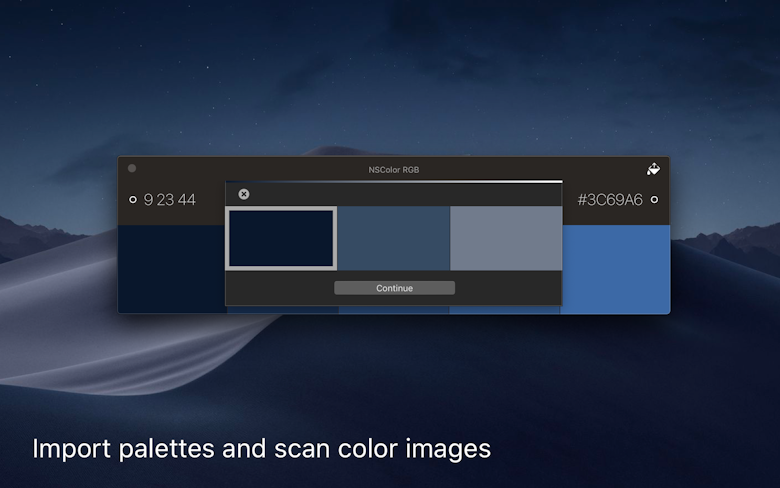Click the hex value #3C69A6

(610, 199)
